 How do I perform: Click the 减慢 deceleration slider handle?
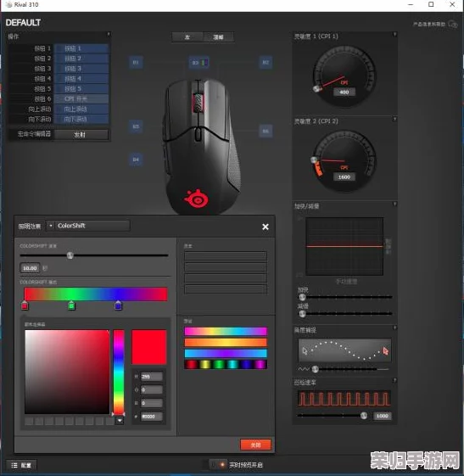click(x=302, y=314)
